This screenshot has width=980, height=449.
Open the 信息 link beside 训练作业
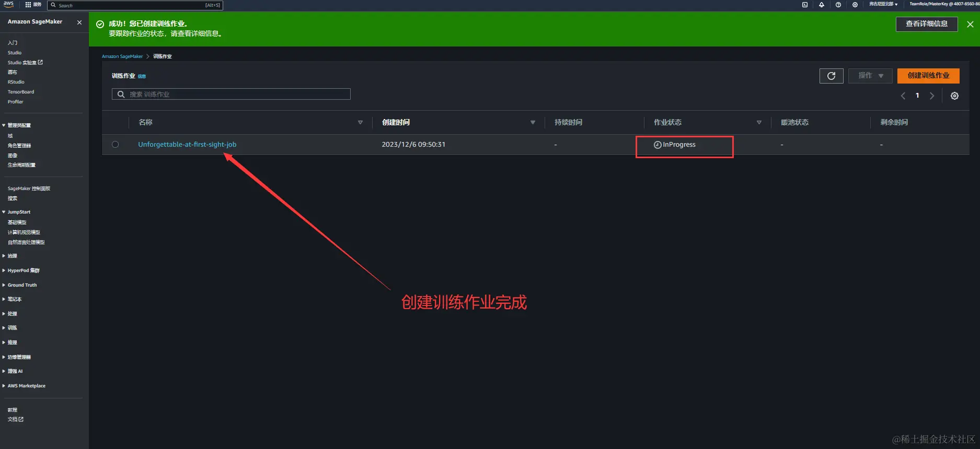click(142, 76)
